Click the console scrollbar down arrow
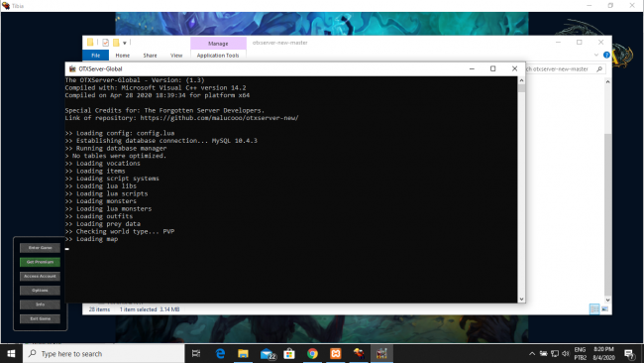644x363 pixels. click(x=521, y=300)
